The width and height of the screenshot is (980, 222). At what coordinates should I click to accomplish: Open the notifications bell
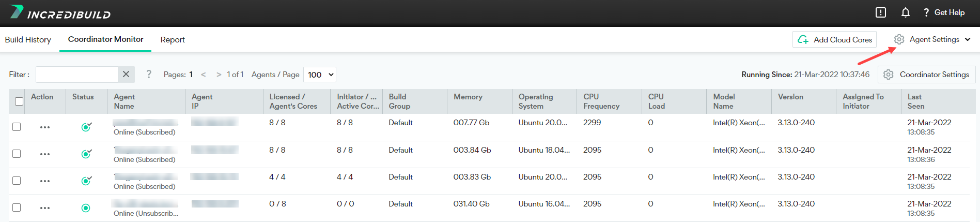905,12
